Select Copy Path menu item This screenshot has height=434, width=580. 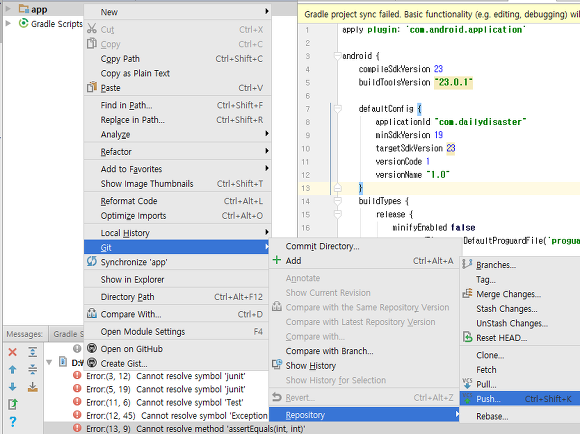tap(178, 59)
